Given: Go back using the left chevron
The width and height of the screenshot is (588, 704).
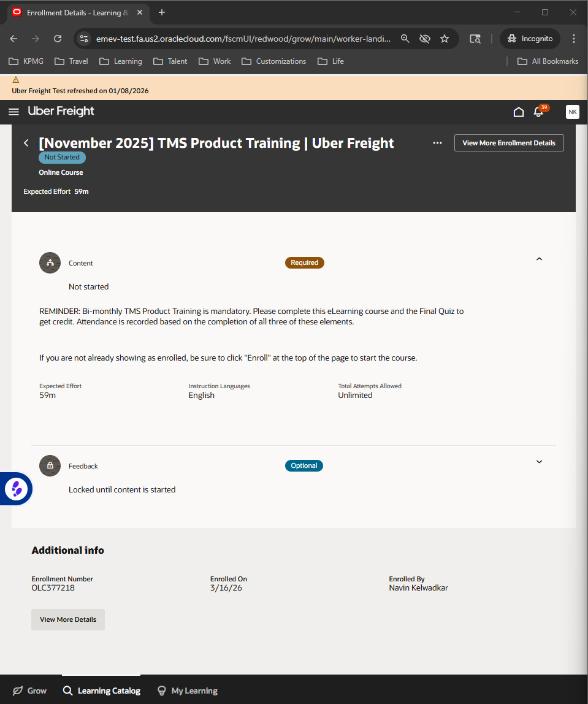Looking at the screenshot, I should pos(26,143).
